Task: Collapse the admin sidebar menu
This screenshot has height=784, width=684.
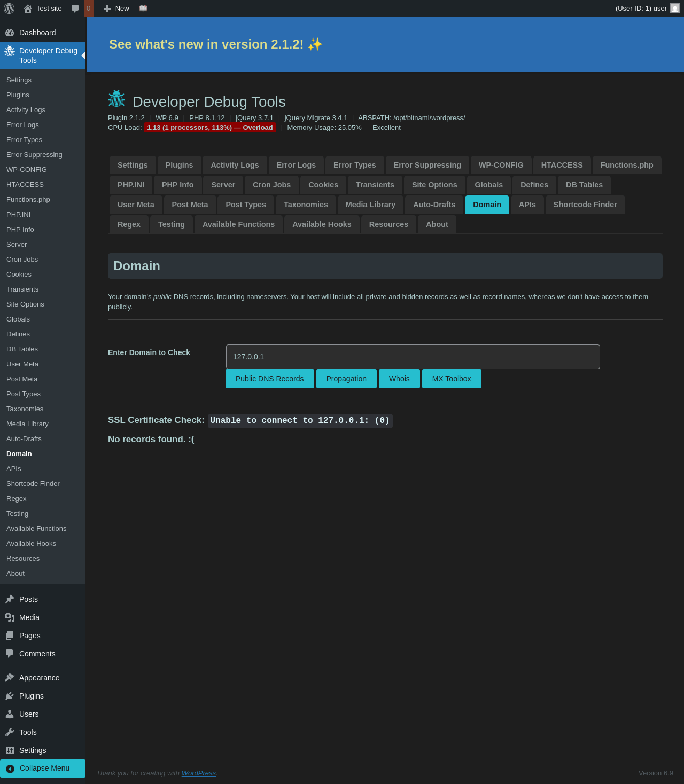Action: tap(43, 768)
